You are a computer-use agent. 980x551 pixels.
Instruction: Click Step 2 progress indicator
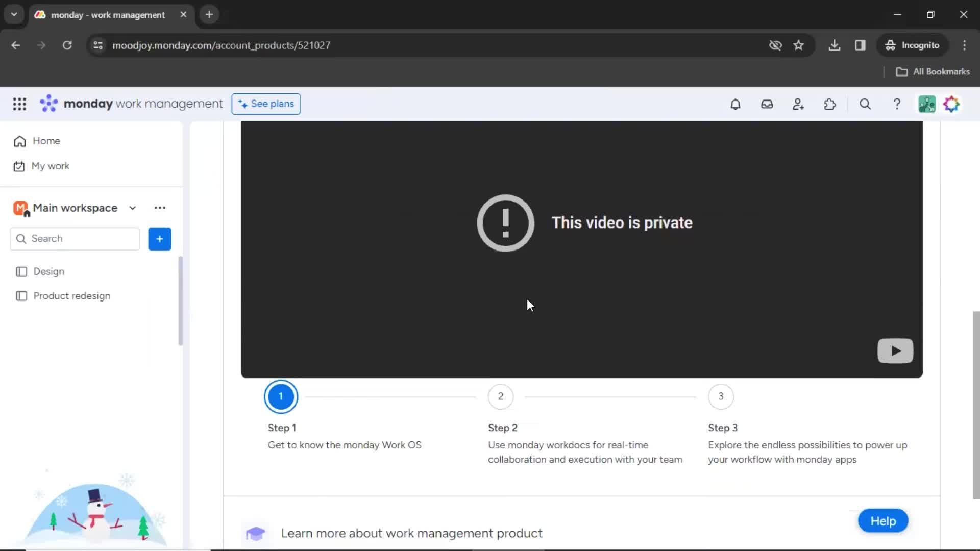point(501,396)
